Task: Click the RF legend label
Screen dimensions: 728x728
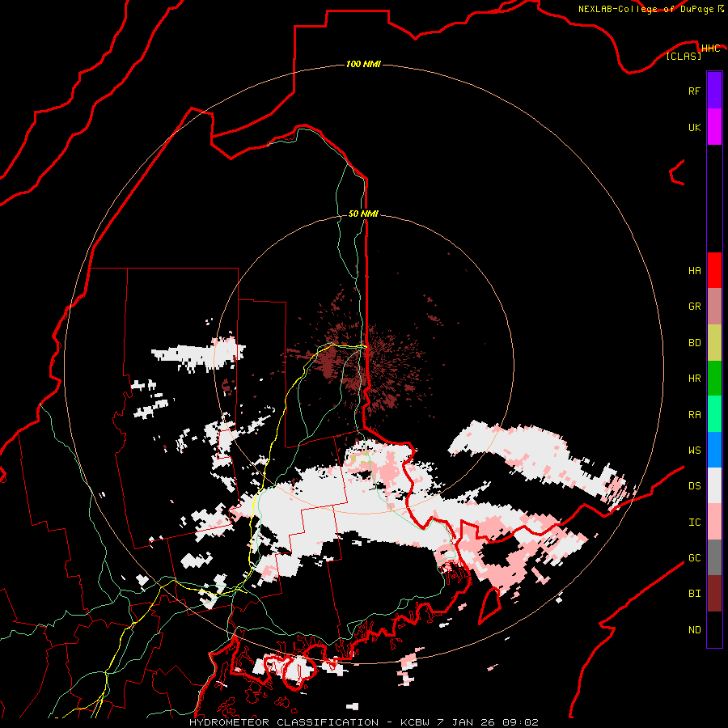Action: (x=694, y=91)
